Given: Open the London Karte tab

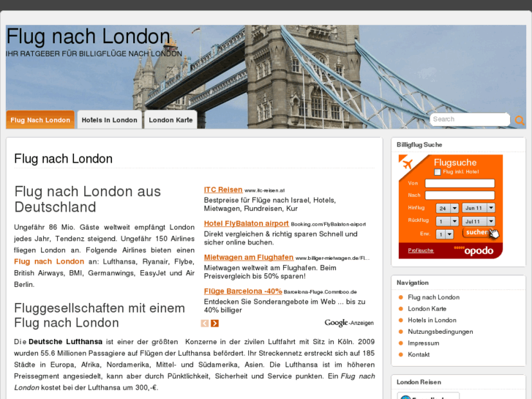Looking at the screenshot, I should (171, 119).
